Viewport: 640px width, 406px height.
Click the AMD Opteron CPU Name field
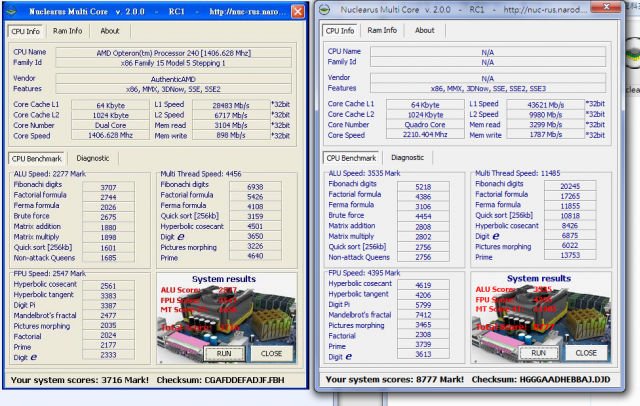click(x=174, y=53)
